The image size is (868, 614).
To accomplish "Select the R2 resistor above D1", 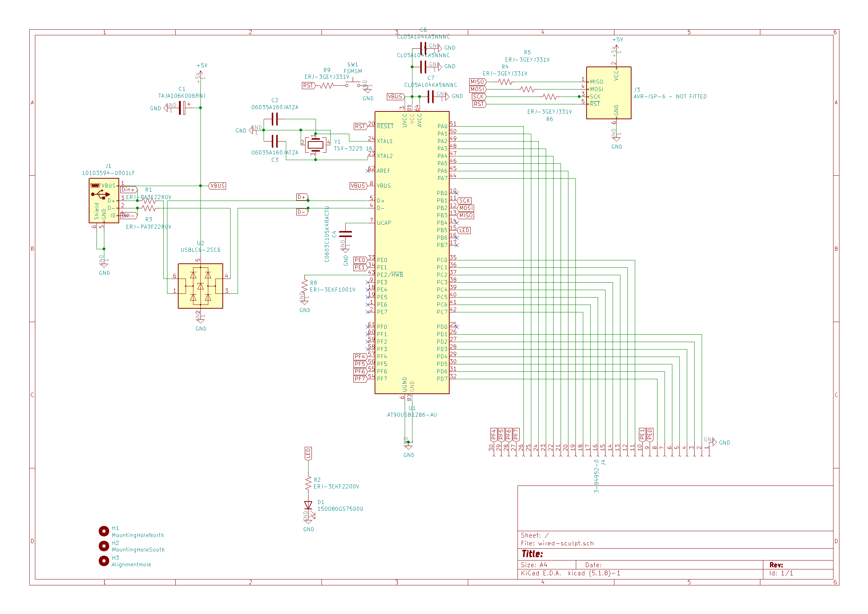I will click(308, 483).
